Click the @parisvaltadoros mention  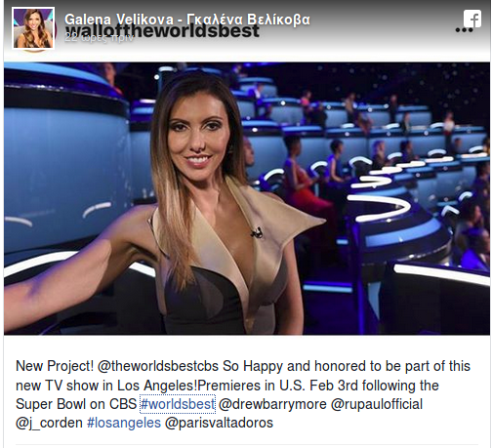[219, 423]
